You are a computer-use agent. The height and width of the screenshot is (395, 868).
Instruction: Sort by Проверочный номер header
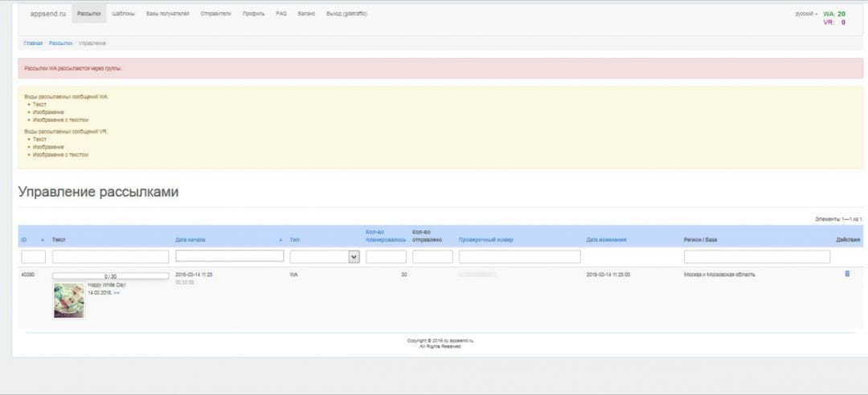(485, 239)
